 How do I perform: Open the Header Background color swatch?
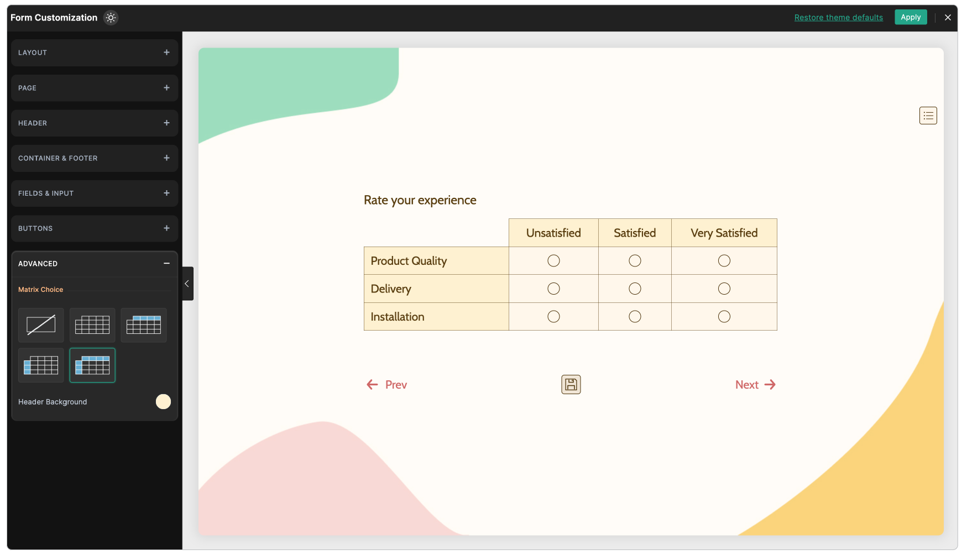pos(163,402)
